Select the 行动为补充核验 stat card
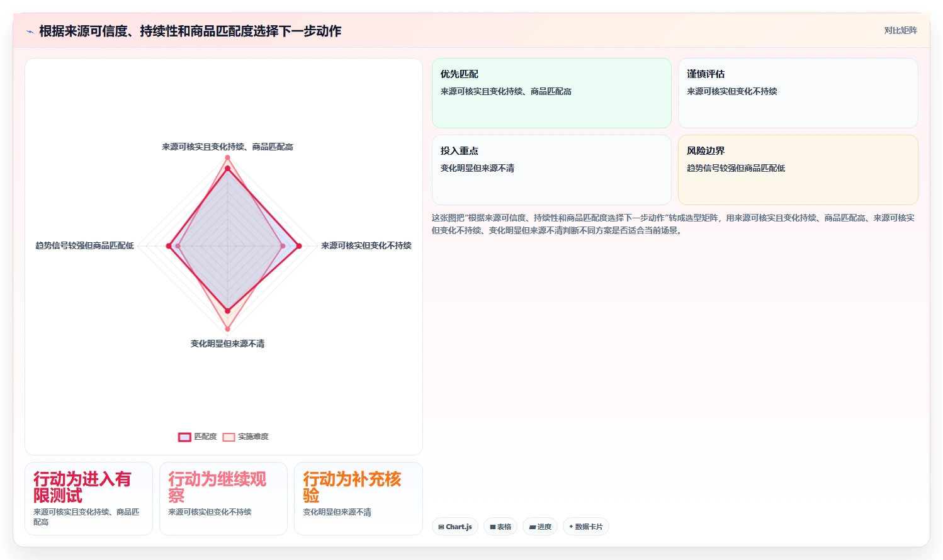Viewport: 943px width, 560px height. (358, 498)
